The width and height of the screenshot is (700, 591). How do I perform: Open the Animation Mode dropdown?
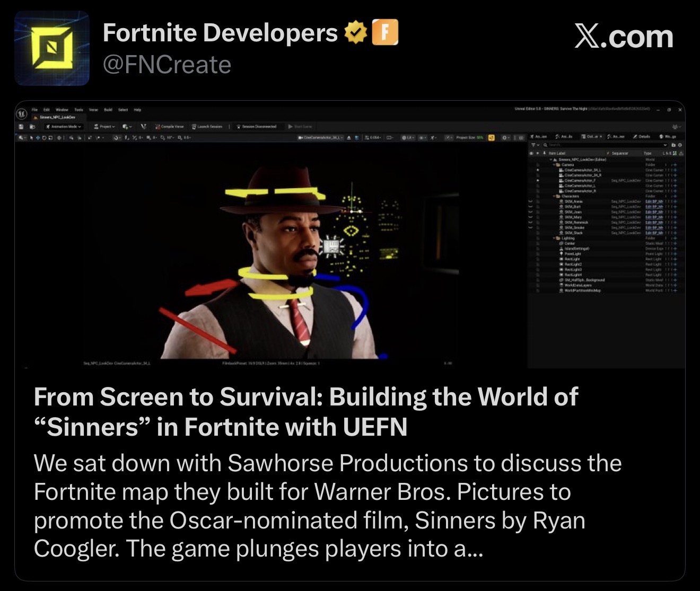point(64,127)
